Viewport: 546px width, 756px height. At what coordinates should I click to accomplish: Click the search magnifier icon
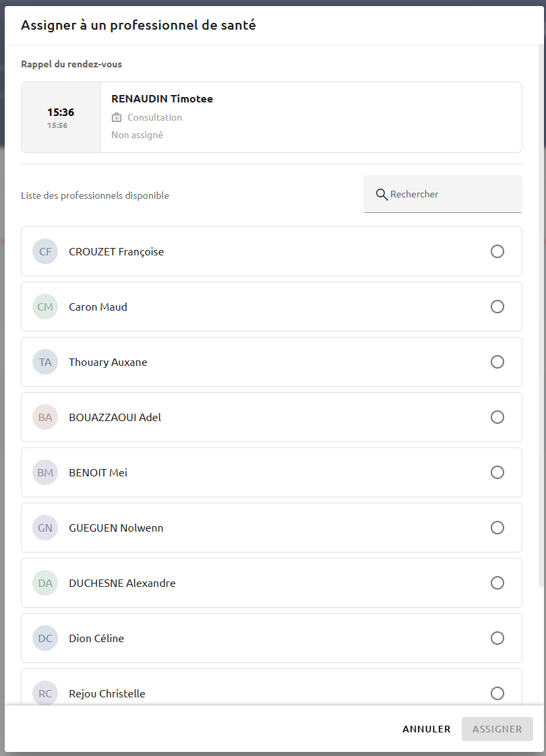click(382, 194)
